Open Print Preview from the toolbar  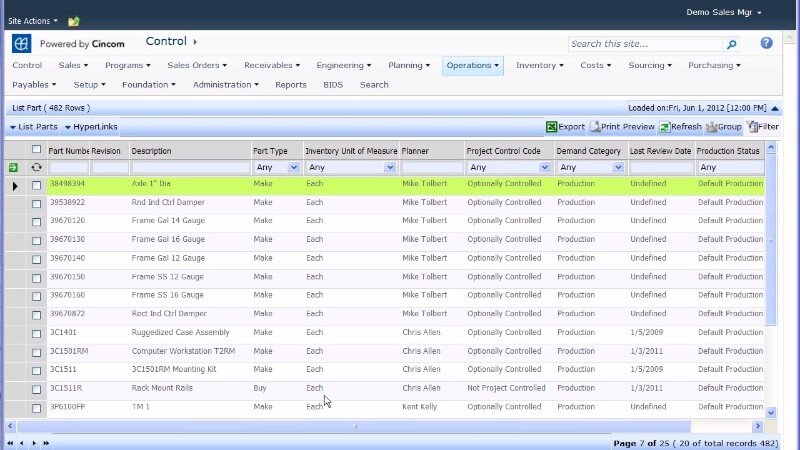(596, 127)
